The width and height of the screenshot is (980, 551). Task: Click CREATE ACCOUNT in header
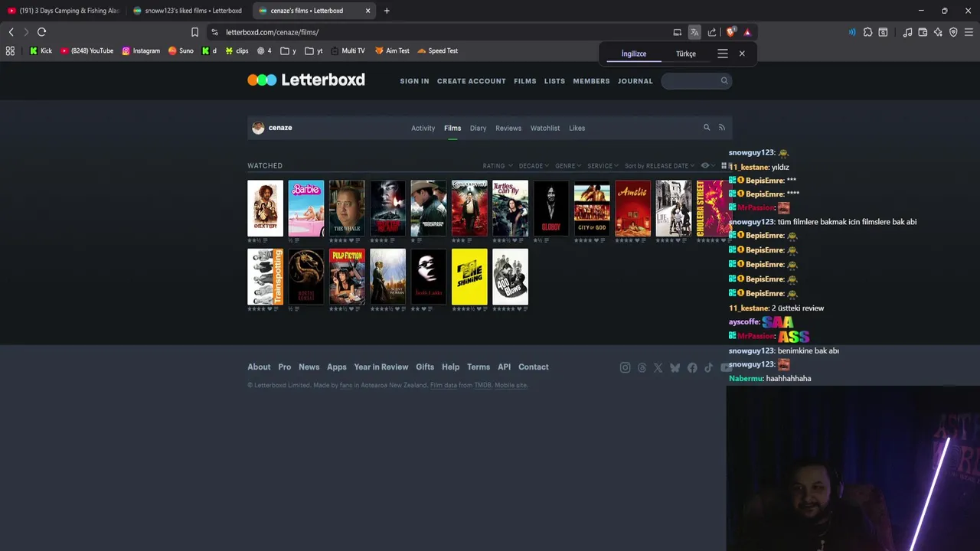click(472, 81)
